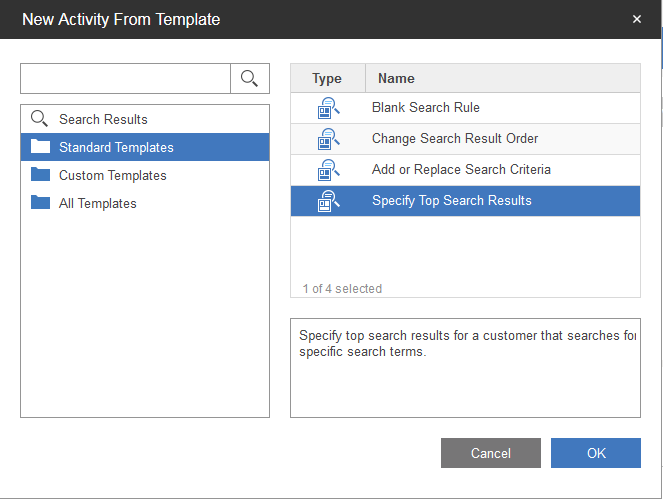
Task: Click the Blank Search Rule type icon
Action: (328, 108)
